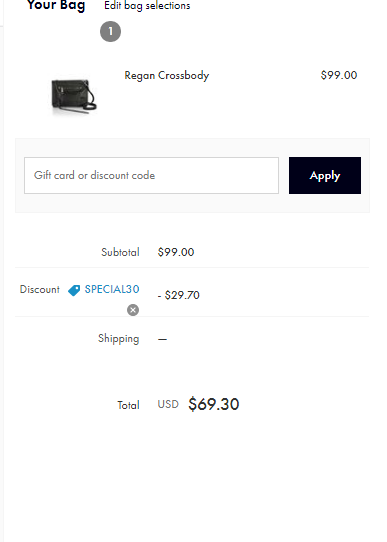Remove the SPECIAL30 discount code

(133, 310)
